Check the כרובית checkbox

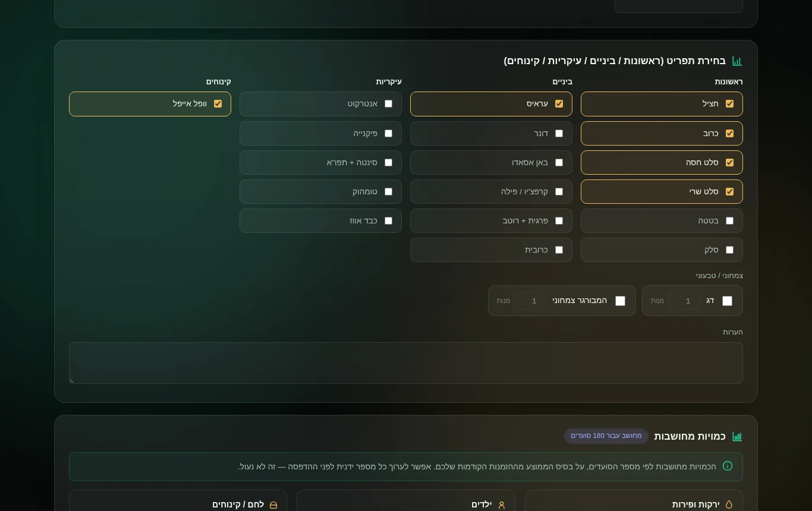pyautogui.click(x=559, y=250)
